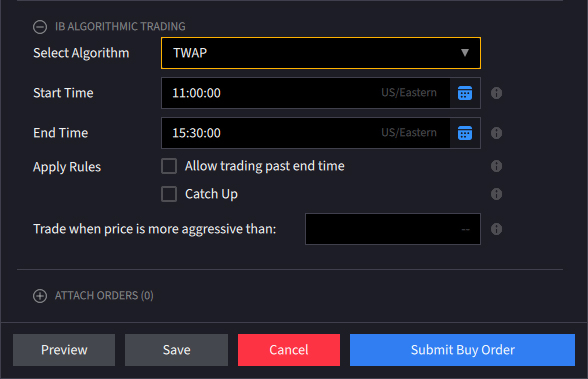Save the order
This screenshot has width=588, height=379.
pos(176,350)
